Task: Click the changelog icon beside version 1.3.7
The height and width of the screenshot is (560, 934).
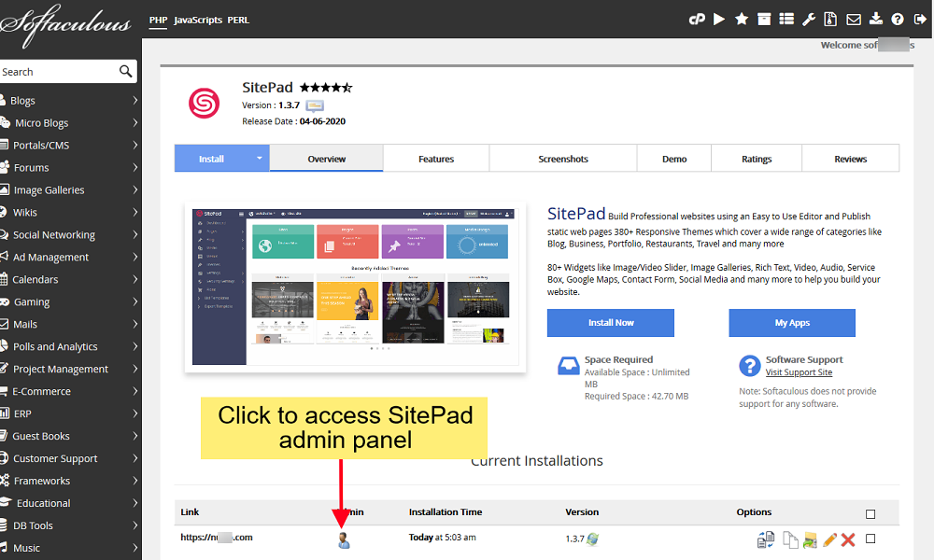Action: [315, 105]
